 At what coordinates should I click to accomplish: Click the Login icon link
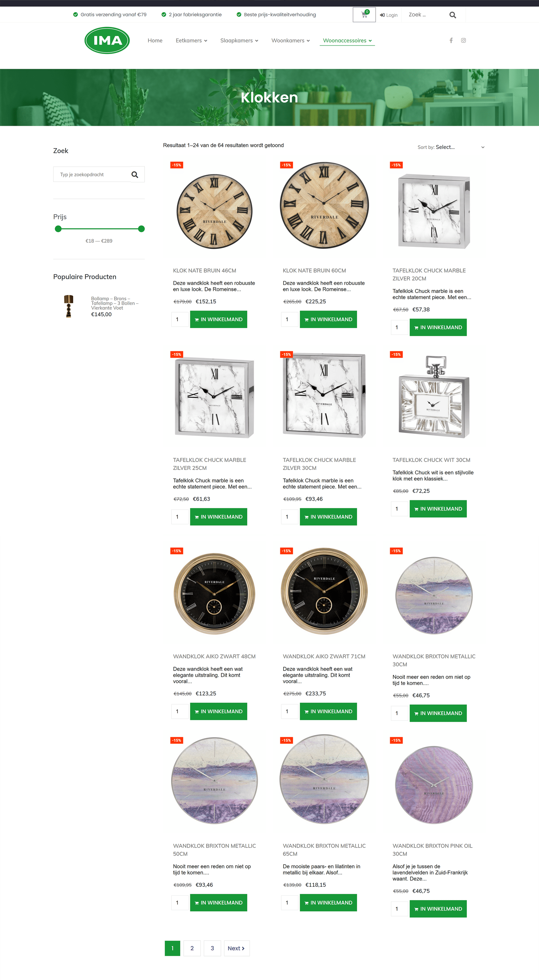pyautogui.click(x=388, y=15)
